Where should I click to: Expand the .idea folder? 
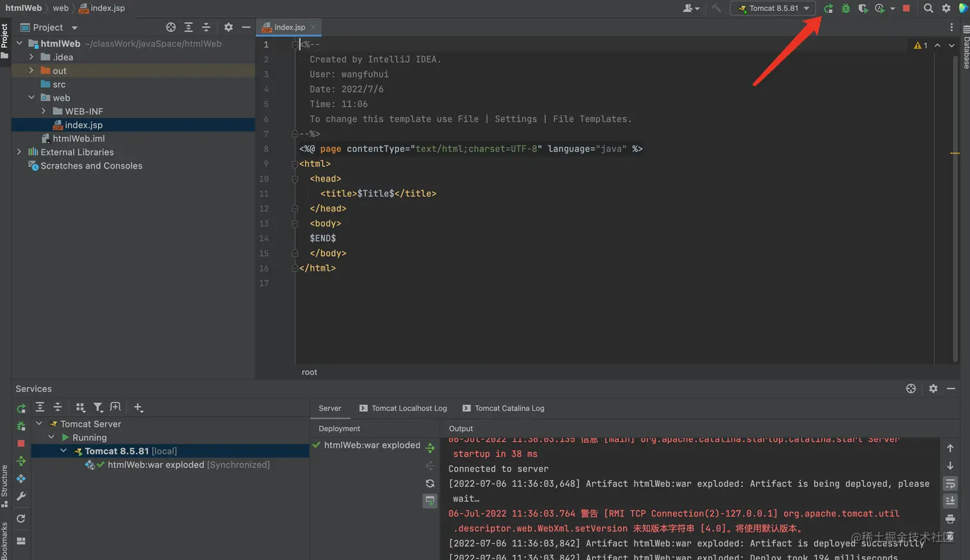click(x=31, y=56)
